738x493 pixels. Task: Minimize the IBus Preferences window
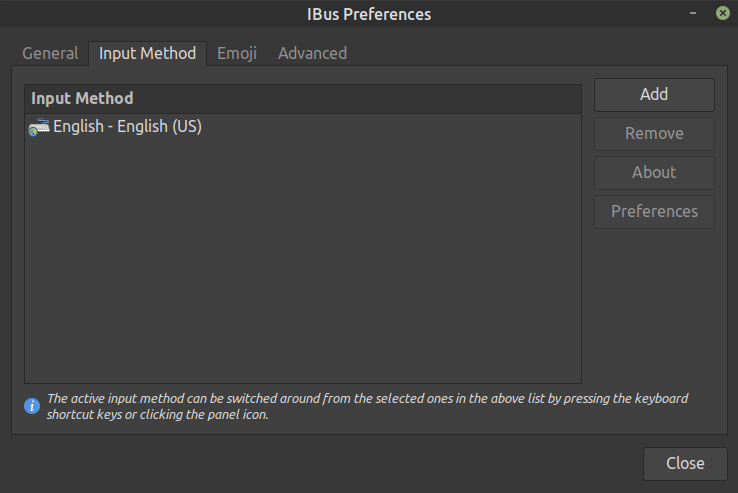(691, 14)
